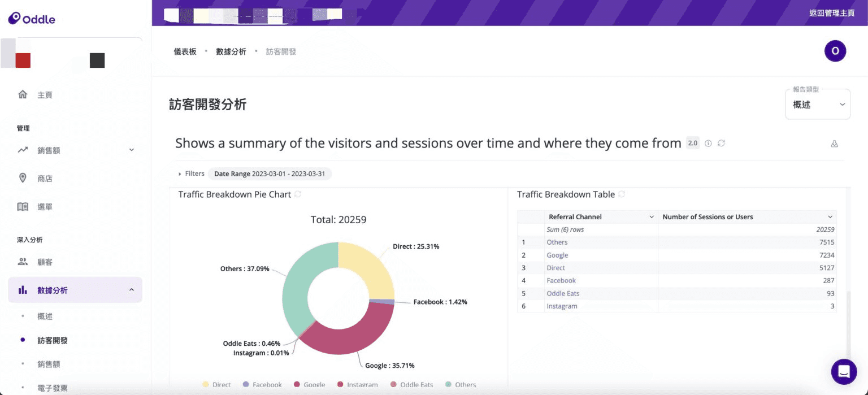
Task: Click the download icon for the report
Action: [x=834, y=144]
